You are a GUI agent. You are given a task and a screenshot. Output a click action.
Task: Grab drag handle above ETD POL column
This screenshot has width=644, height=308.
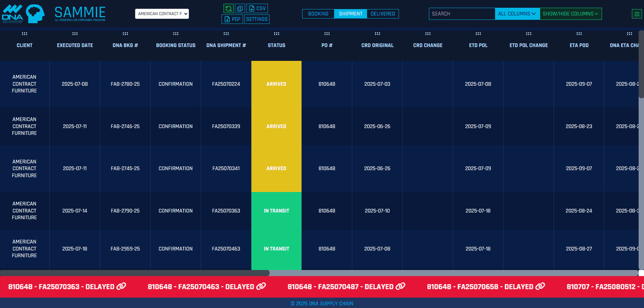tap(478, 34)
